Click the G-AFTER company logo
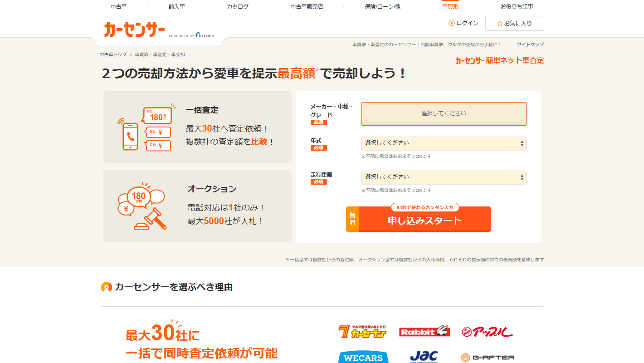Image resolution: width=644 pixels, height=363 pixels. tap(488, 358)
